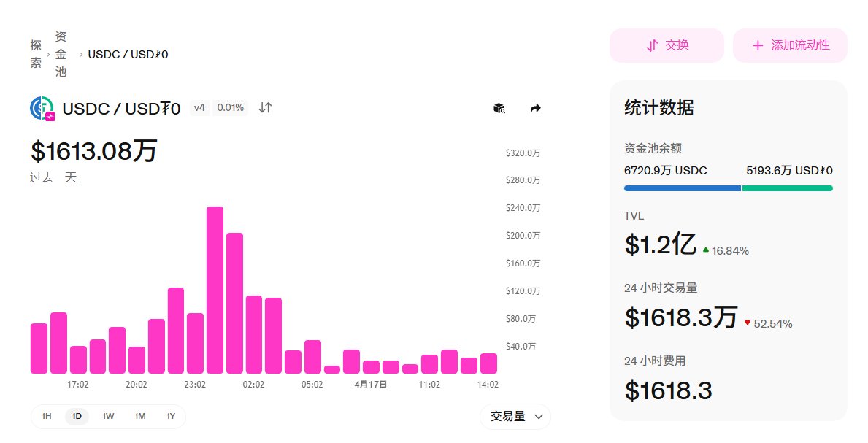Select the 1W time range
This screenshot has width=868, height=443.
pos(108,416)
